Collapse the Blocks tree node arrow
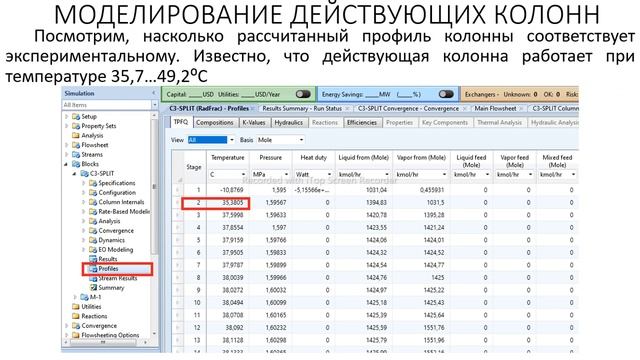The width and height of the screenshot is (640, 360). pyautogui.click(x=67, y=164)
